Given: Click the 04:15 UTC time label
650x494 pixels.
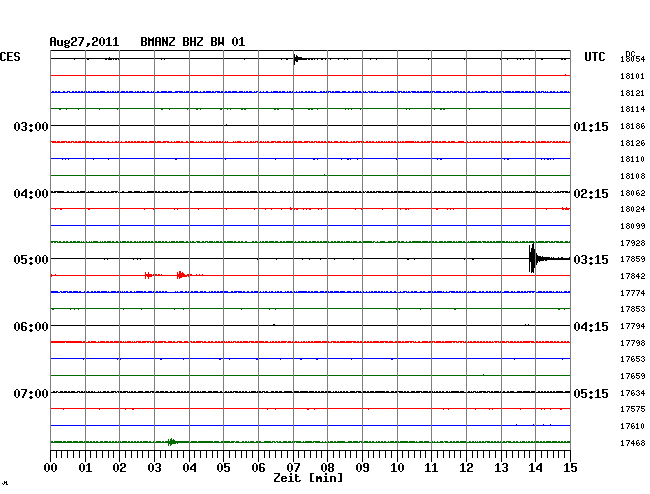Looking at the screenshot, I should click(x=591, y=327).
